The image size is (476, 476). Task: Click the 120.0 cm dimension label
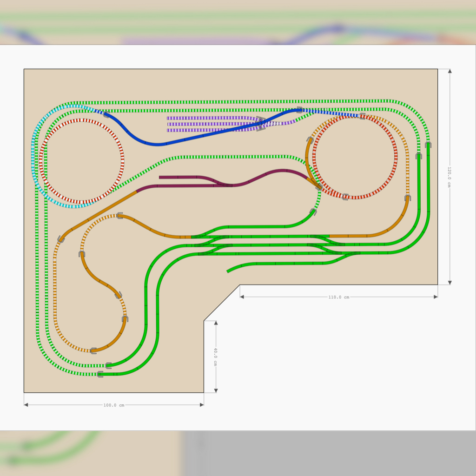(449, 177)
